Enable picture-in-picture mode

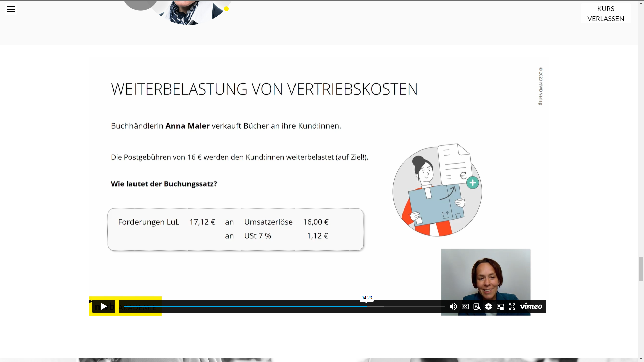click(x=500, y=306)
